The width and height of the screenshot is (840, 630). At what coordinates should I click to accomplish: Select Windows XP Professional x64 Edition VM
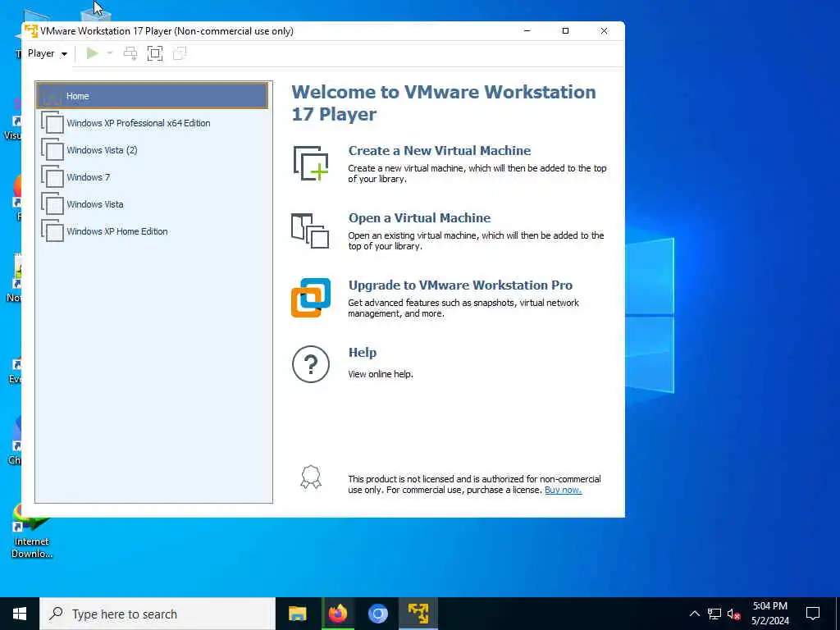(x=152, y=123)
